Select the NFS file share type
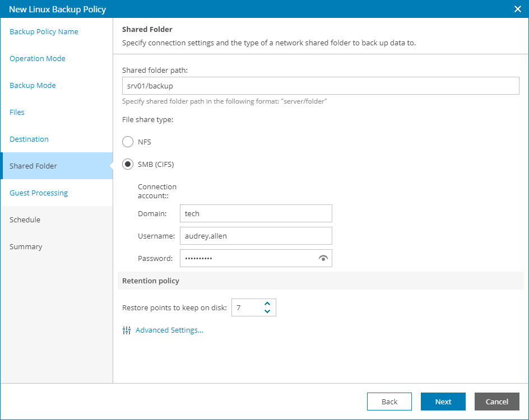Image resolution: width=529 pixels, height=420 pixels. tap(128, 142)
